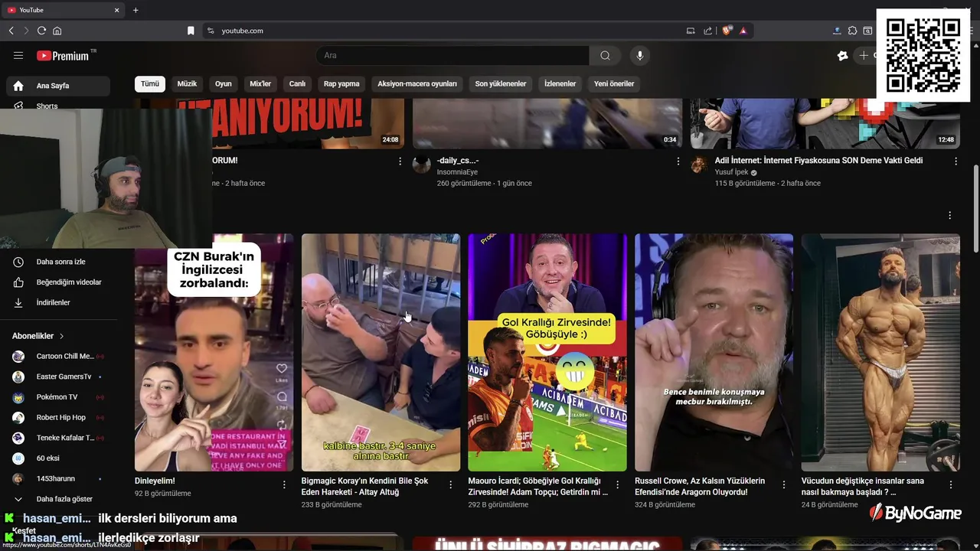Select the Son yüklenenler chip
The width and height of the screenshot is (980, 551).
(x=501, y=83)
